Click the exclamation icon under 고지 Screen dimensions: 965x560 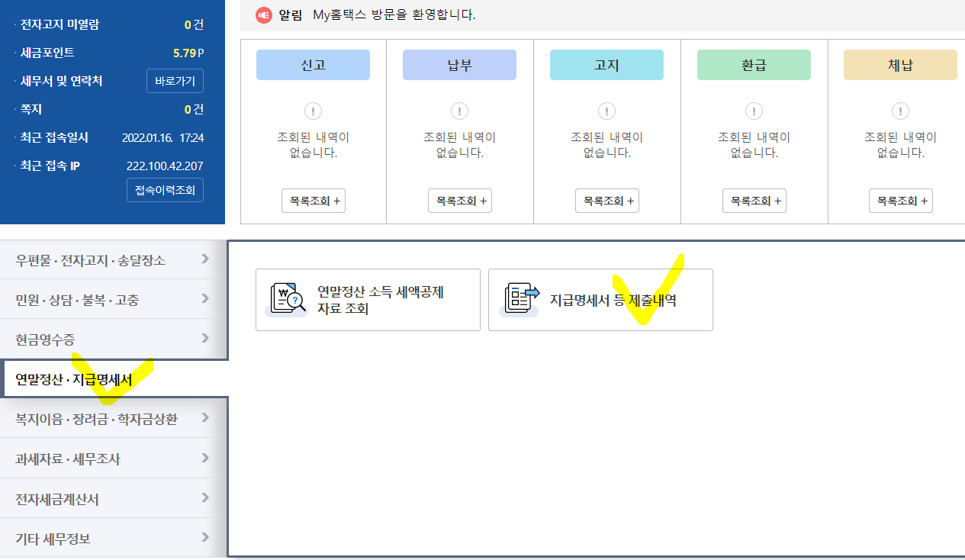coord(606,111)
